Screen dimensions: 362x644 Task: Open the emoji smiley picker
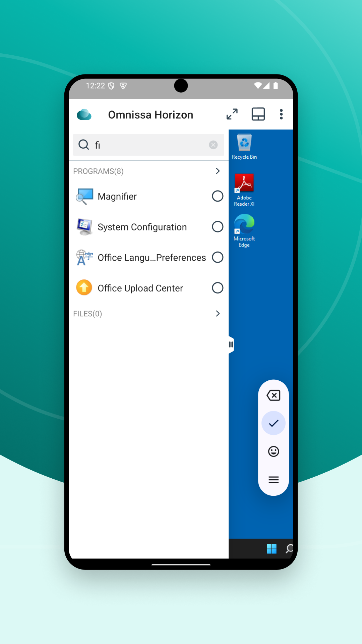[x=274, y=451]
